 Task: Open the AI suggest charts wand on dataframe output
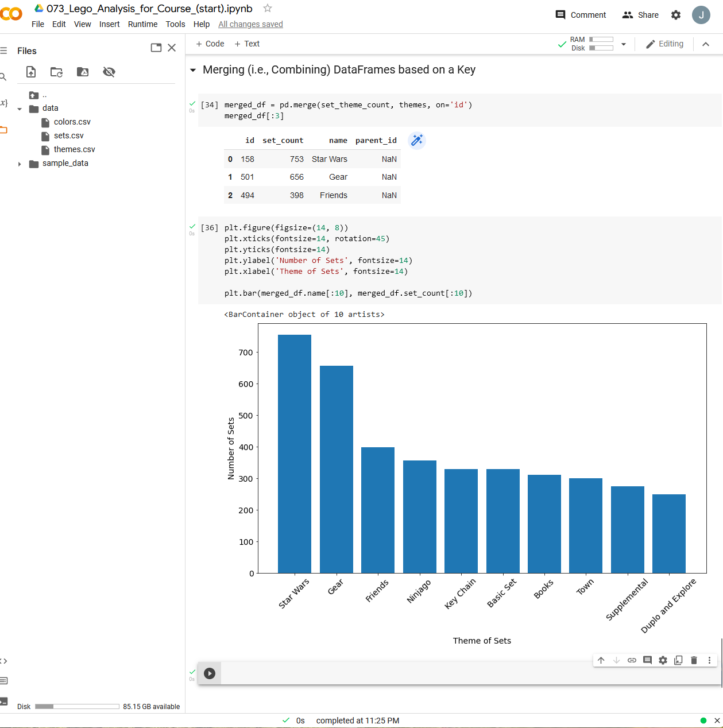click(417, 140)
